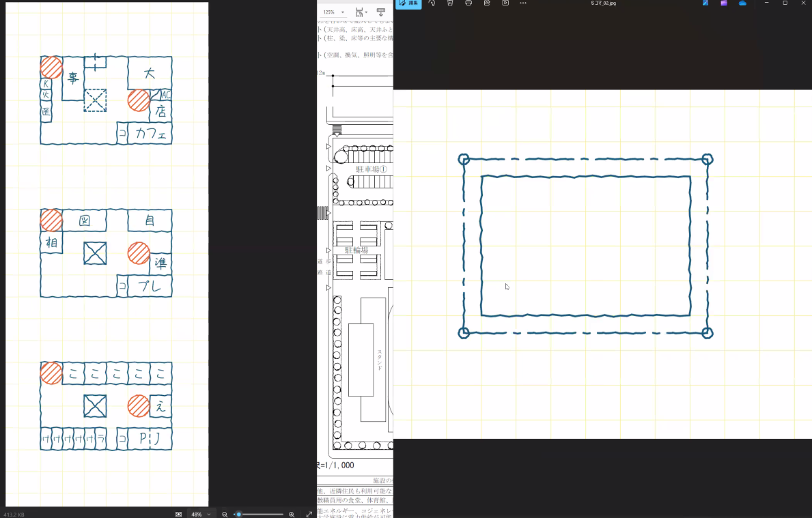Open Designer app icon in title bar

pyautogui.click(x=705, y=3)
